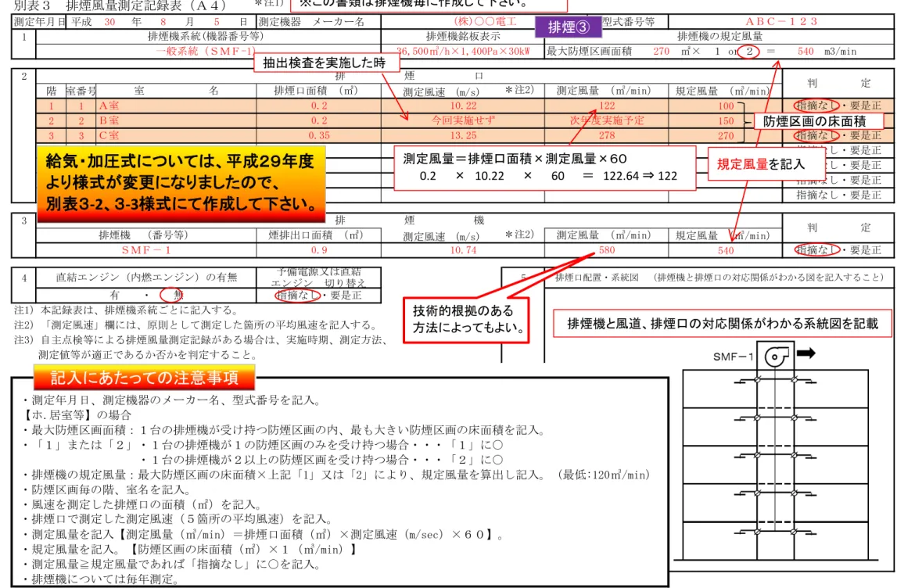Screen dimensions: 897x588
Task: Select 無 for direct-coupled engine
Action: tap(176, 295)
